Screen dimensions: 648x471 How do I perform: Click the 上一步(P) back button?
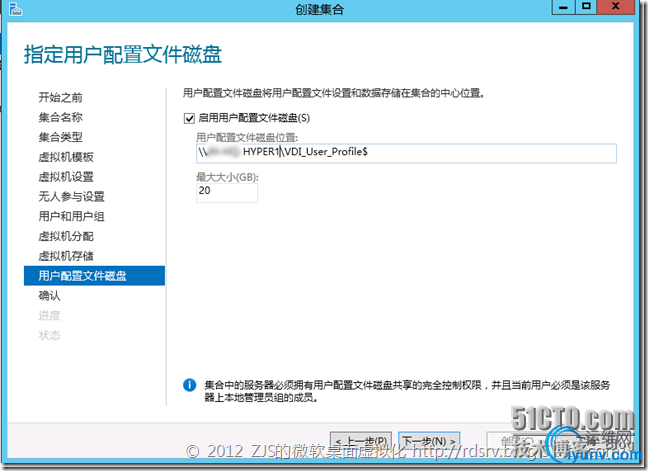pos(361,441)
